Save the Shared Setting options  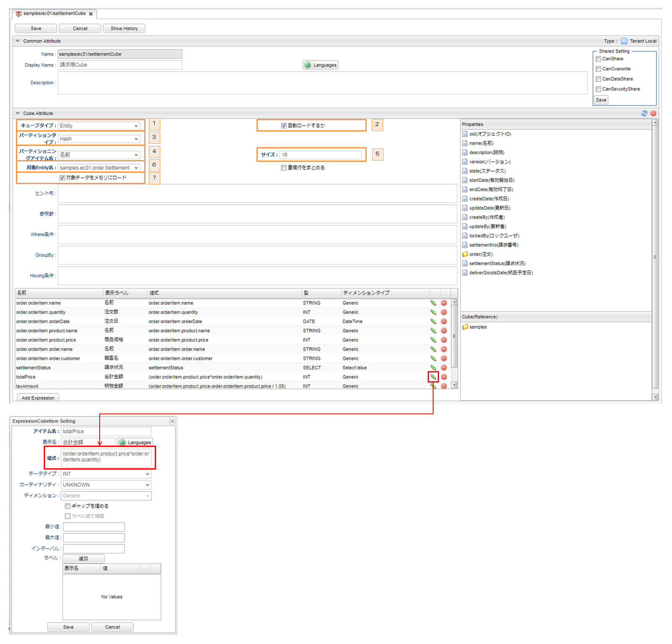(x=601, y=100)
